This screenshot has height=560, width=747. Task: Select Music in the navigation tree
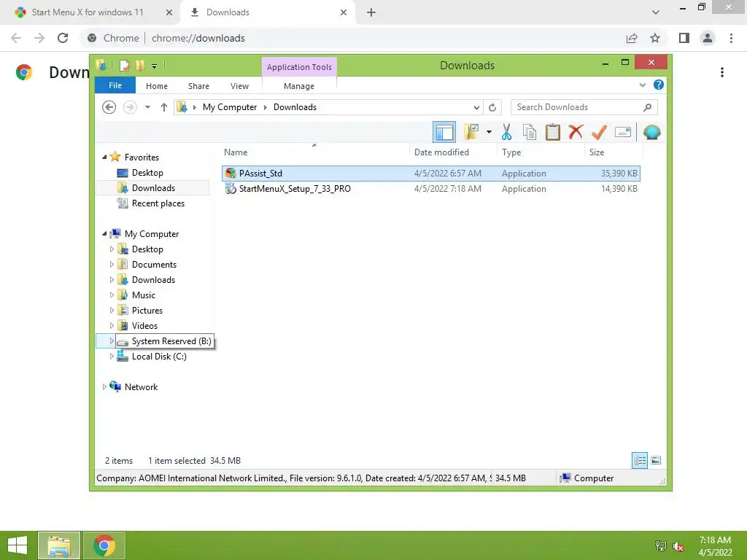144,295
